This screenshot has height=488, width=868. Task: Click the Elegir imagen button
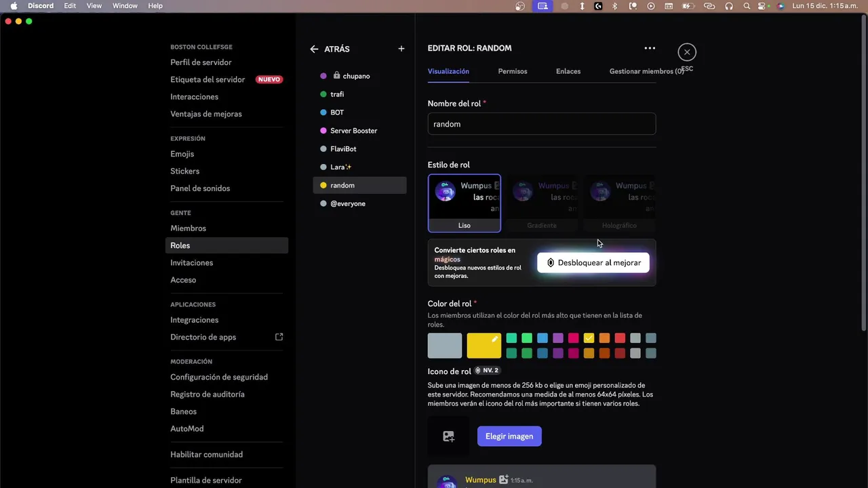(x=509, y=436)
